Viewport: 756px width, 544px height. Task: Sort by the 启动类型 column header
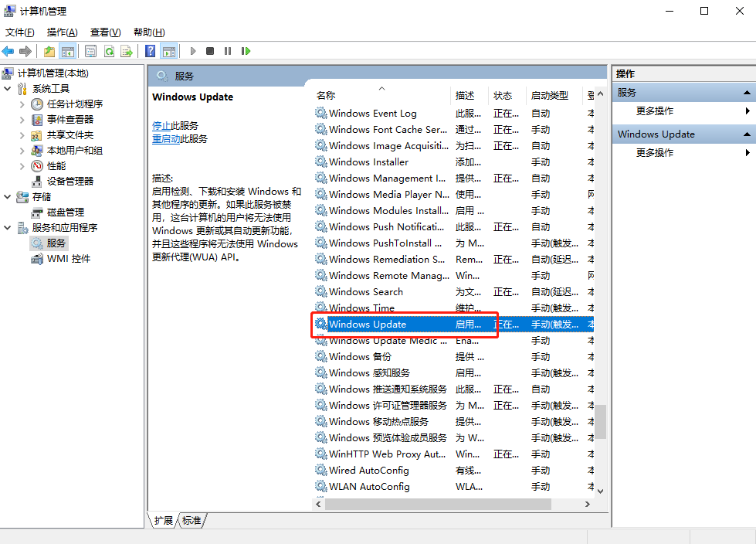coord(554,96)
